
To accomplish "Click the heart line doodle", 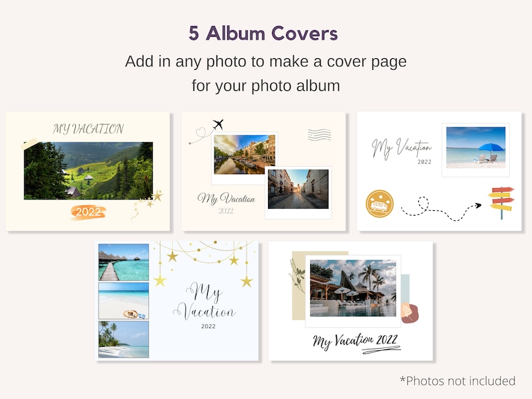I will coord(201,135).
